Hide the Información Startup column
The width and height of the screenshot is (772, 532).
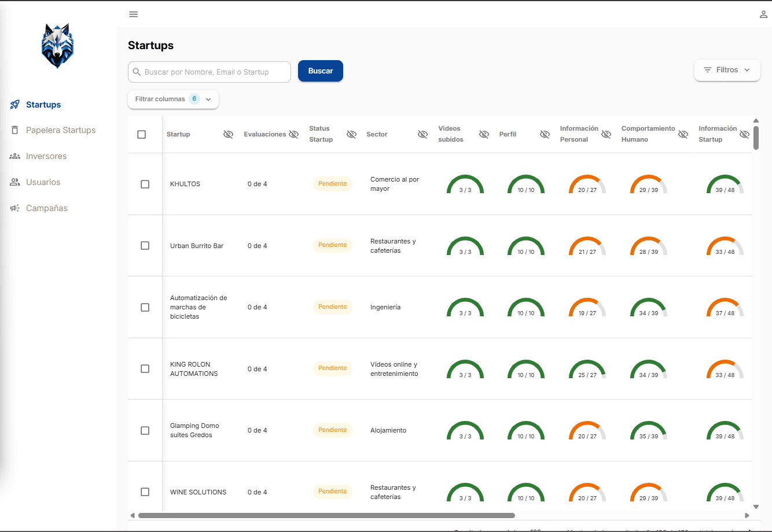click(x=744, y=134)
